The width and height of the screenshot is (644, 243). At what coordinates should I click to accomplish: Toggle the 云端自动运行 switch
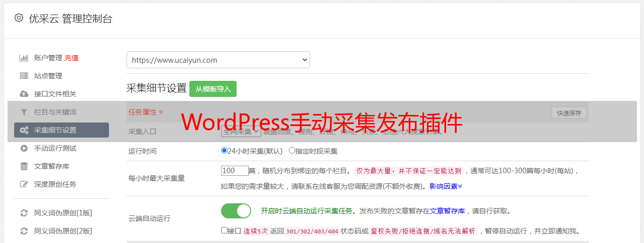point(236,211)
